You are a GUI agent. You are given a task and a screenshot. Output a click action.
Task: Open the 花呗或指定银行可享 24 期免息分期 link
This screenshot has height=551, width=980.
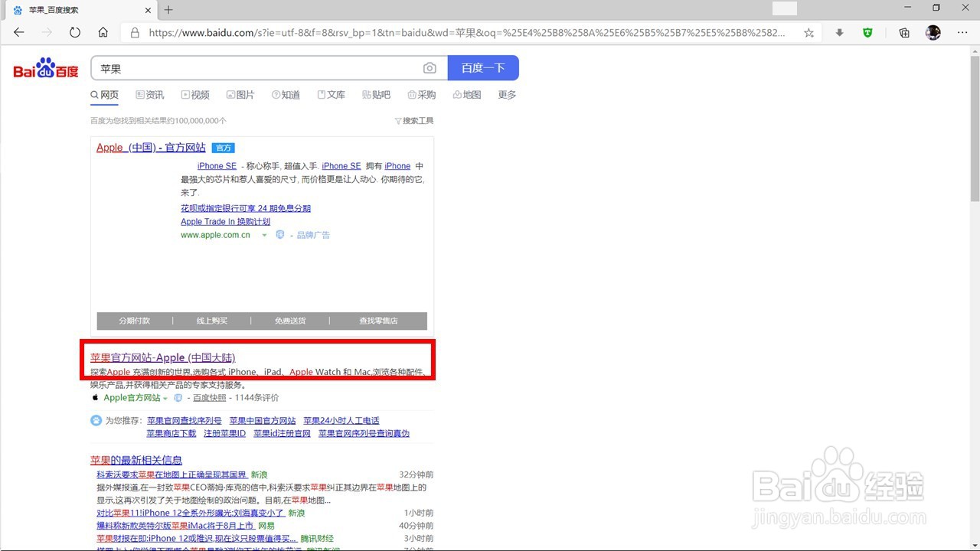pos(246,208)
